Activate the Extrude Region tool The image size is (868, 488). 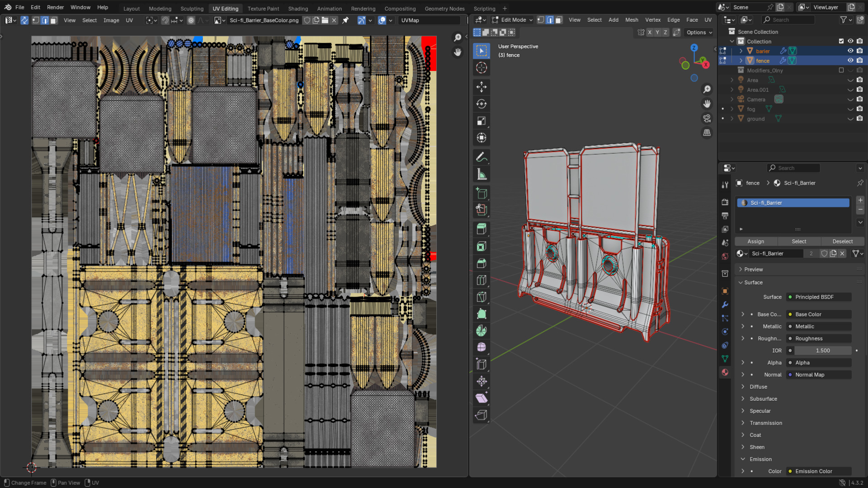pos(481,229)
